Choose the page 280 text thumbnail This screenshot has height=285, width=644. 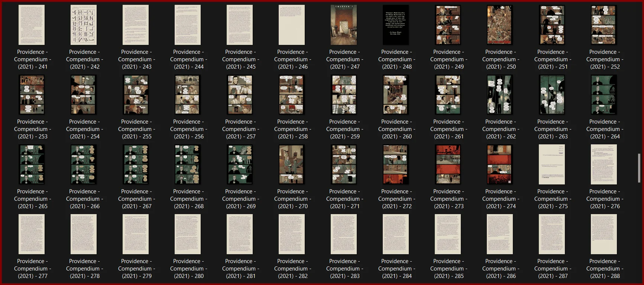click(188, 234)
